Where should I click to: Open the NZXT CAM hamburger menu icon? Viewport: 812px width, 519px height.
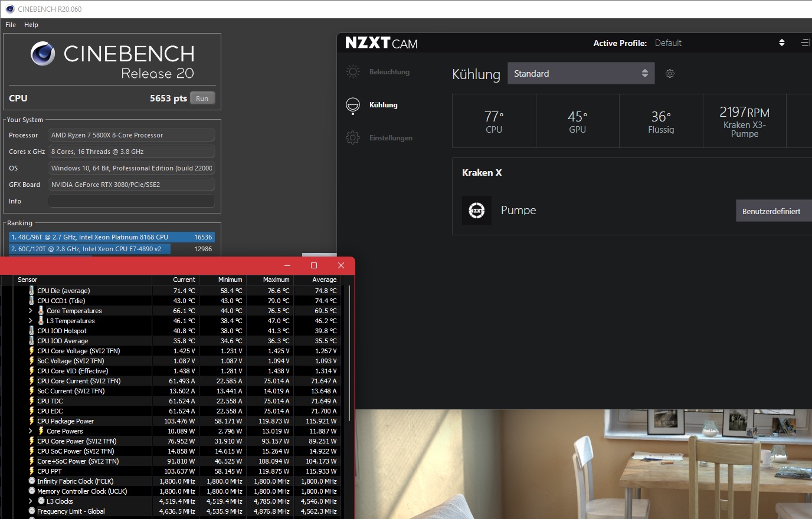806,43
